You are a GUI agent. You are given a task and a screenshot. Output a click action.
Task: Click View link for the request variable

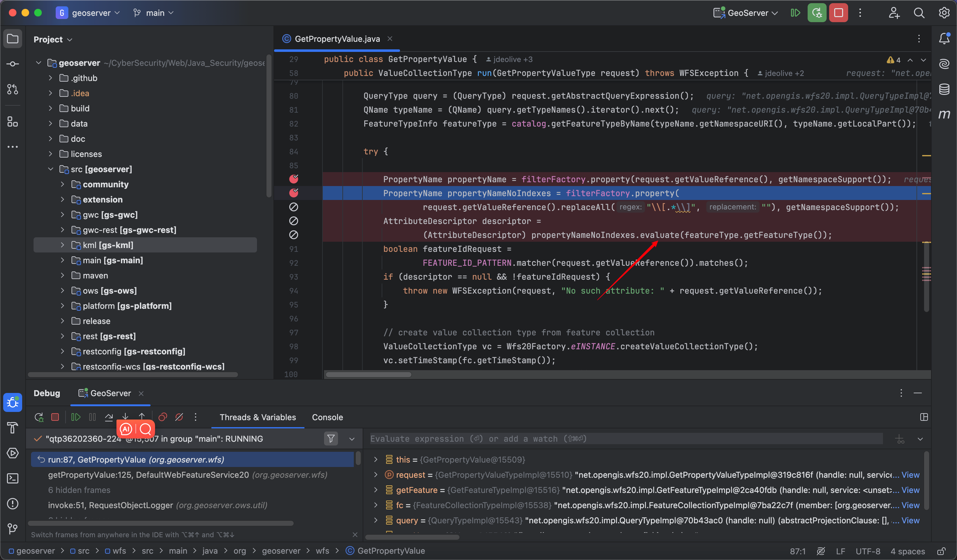910,475
